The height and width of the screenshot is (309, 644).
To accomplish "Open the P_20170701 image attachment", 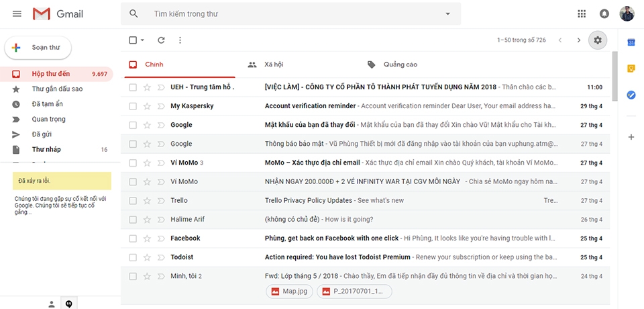I will tap(354, 292).
